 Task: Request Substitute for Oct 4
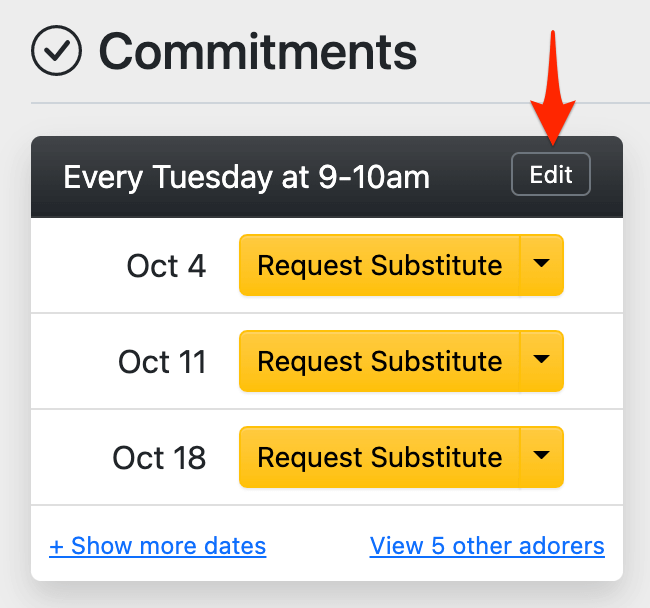point(379,266)
